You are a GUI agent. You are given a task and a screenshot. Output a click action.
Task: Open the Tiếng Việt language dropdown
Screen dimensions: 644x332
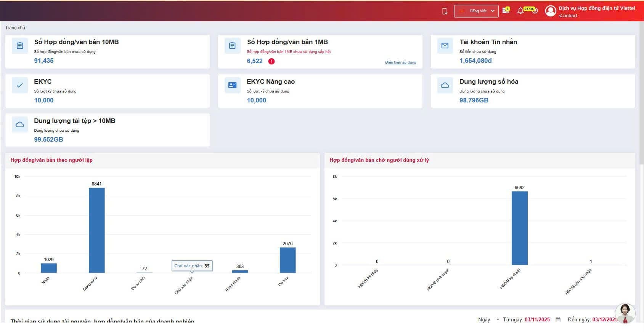476,11
